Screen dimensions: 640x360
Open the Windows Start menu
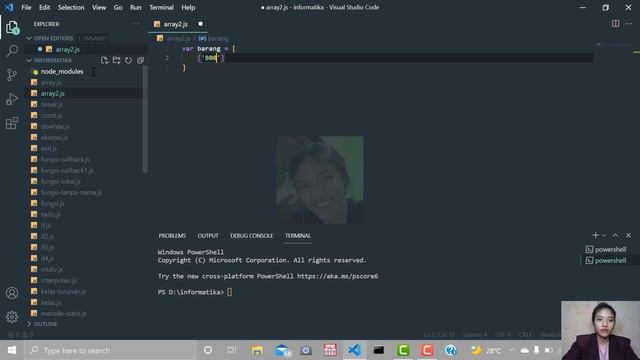(x=12, y=350)
